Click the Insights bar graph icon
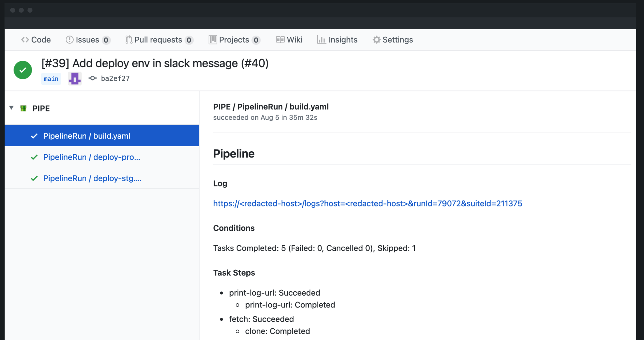Image resolution: width=644 pixels, height=340 pixels. tap(321, 39)
